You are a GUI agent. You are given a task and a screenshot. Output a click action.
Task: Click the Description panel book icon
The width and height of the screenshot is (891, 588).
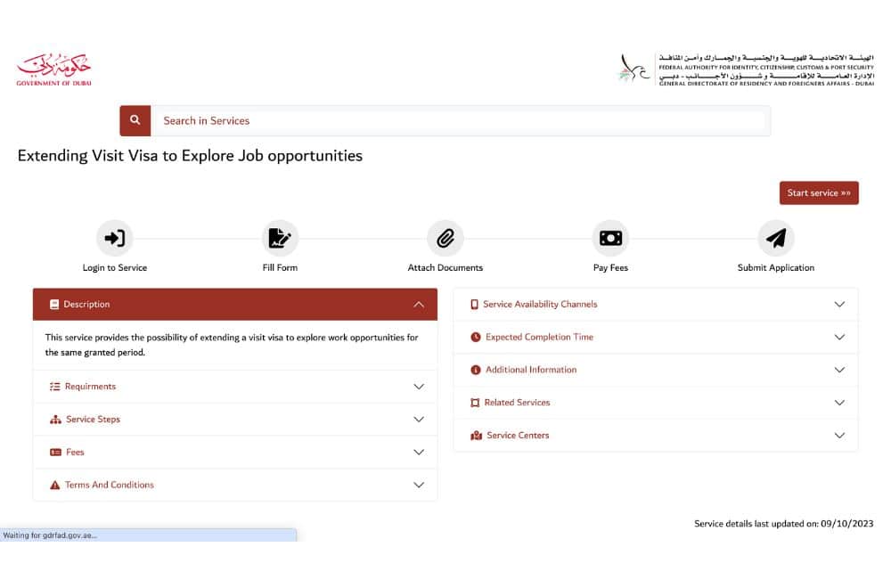pos(57,304)
